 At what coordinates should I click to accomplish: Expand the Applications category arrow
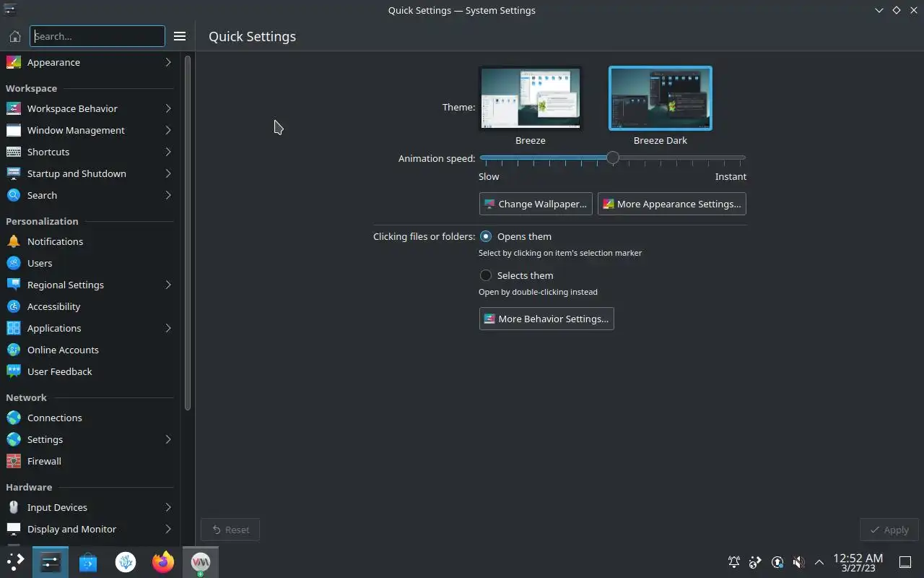[x=168, y=328]
